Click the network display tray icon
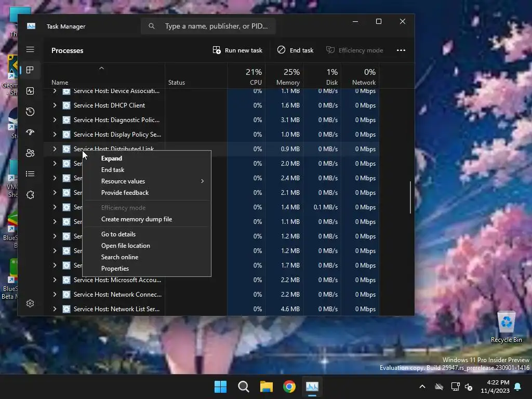Viewport: 532px width, 399px height. coord(455,387)
